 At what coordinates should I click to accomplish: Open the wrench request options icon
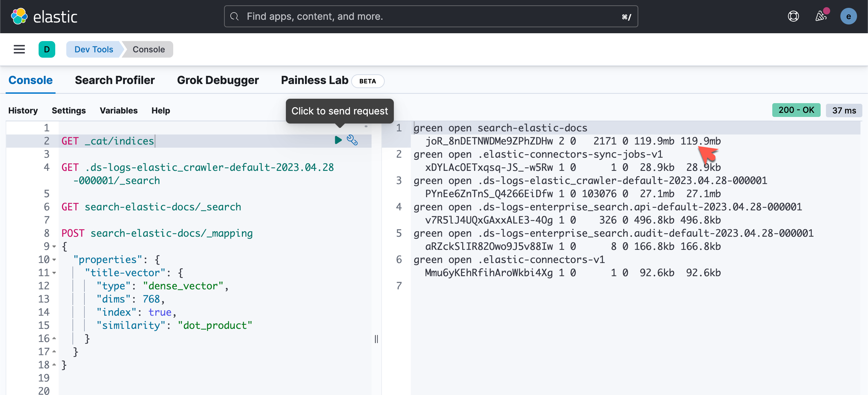(352, 140)
